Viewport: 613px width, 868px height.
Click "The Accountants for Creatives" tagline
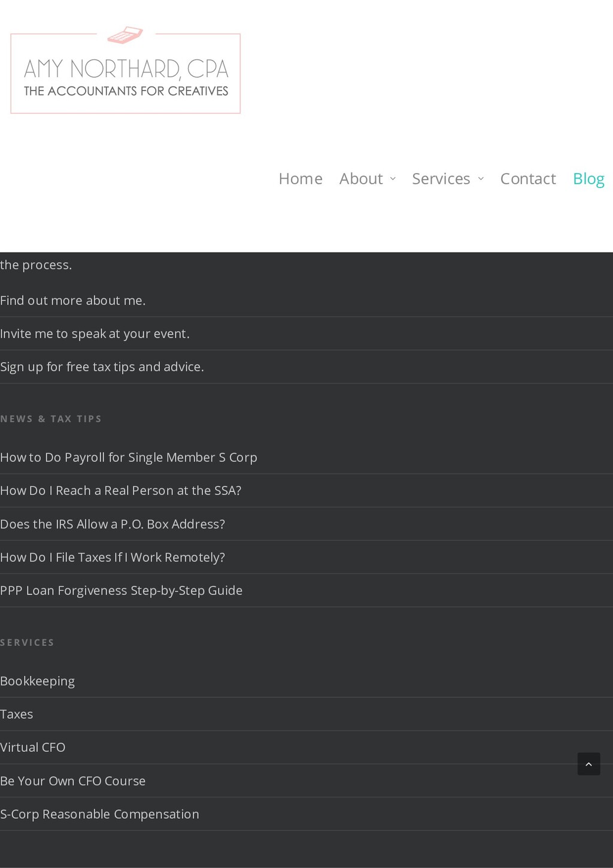[126, 91]
